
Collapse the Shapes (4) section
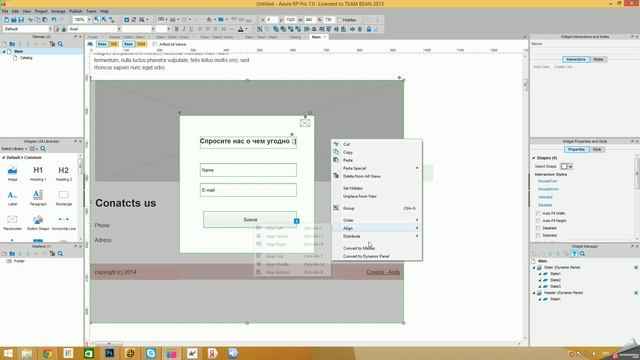[x=533, y=158]
